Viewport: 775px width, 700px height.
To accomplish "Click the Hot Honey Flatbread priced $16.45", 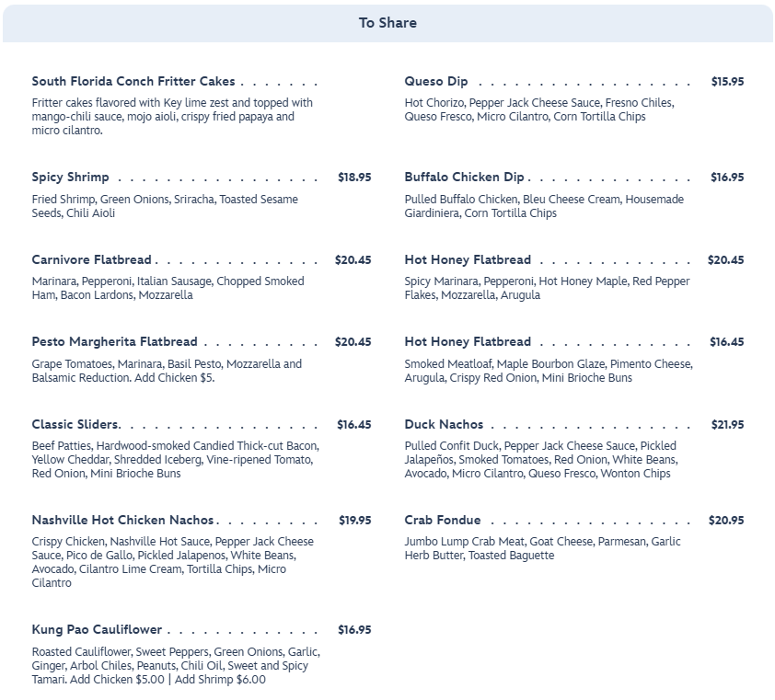I will click(x=468, y=342).
